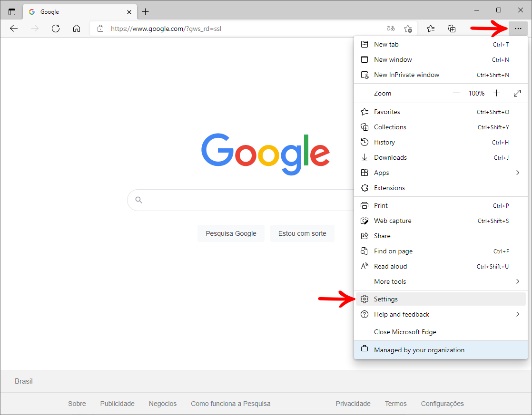Screen dimensions: 532x415
Task: Click the translate page icon
Action: pyautogui.click(x=391, y=29)
